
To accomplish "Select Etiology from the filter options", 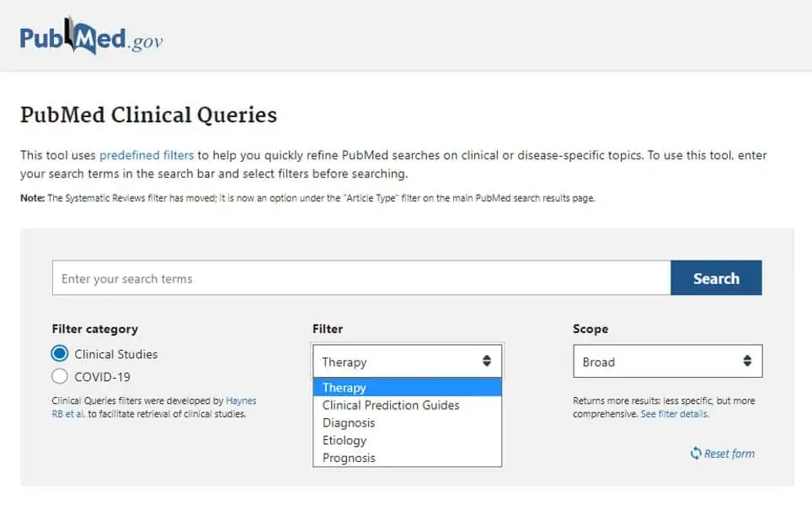I will coord(345,440).
